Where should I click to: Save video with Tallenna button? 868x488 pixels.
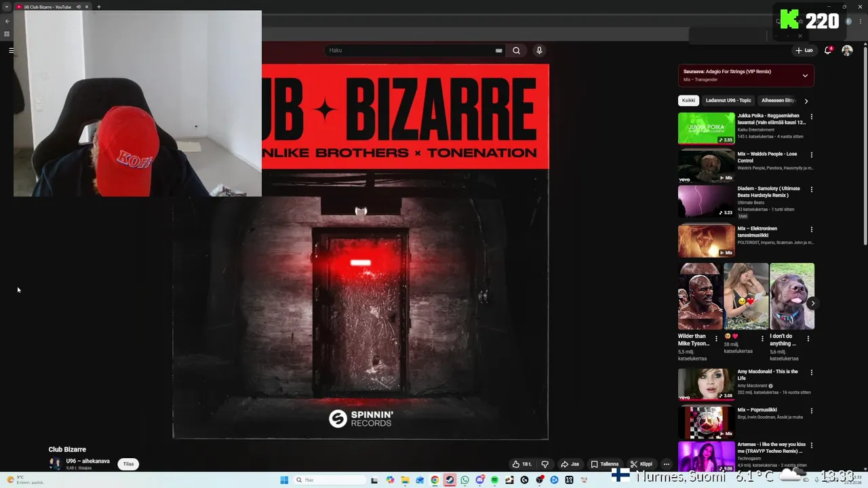[x=605, y=464]
